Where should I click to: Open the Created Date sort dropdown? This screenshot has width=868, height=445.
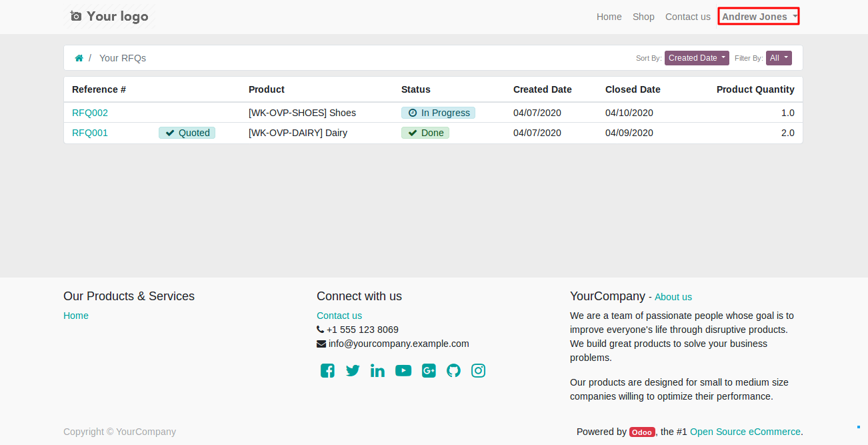(x=697, y=58)
